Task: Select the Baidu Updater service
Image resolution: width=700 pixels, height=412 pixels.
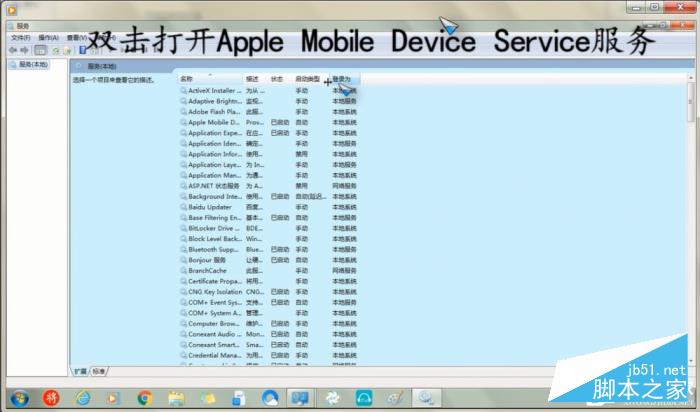Action: tap(268, 207)
